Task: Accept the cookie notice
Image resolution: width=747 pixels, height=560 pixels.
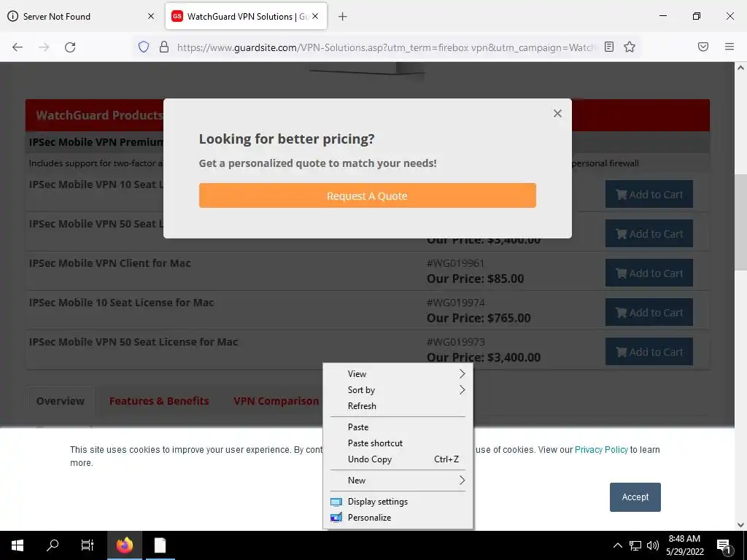Action: click(635, 497)
